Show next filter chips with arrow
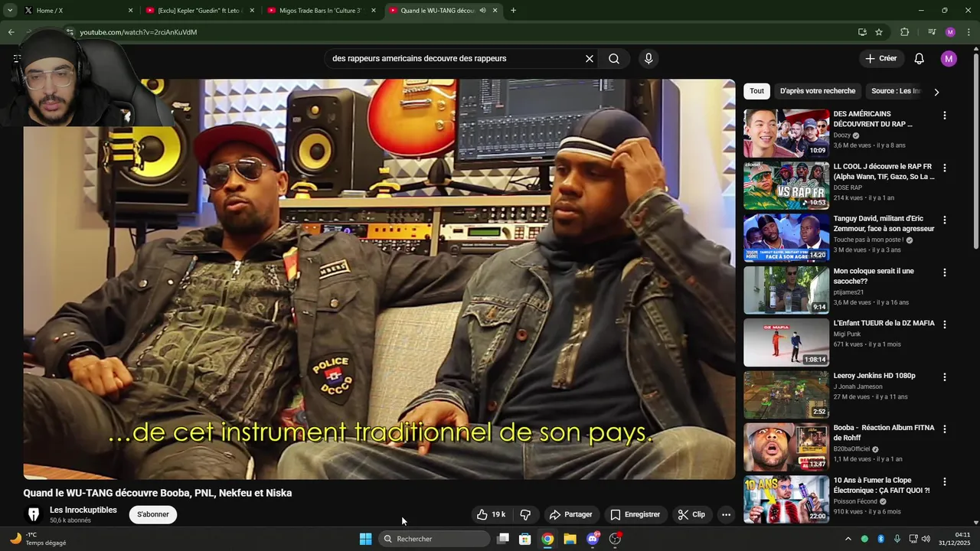The image size is (980, 551). point(936,92)
